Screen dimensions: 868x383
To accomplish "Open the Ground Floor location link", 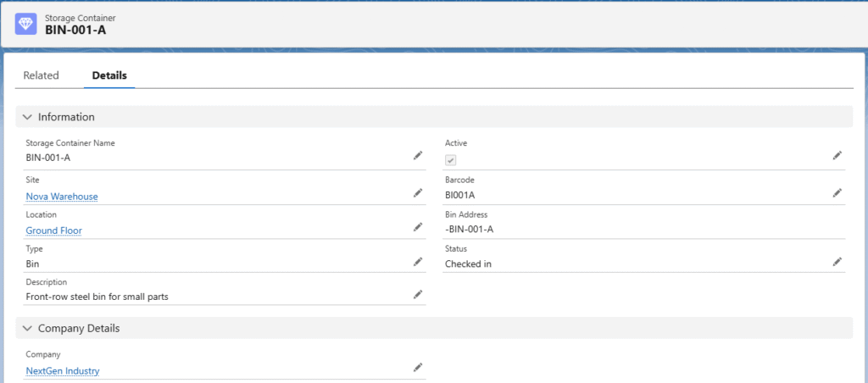I will coord(53,230).
